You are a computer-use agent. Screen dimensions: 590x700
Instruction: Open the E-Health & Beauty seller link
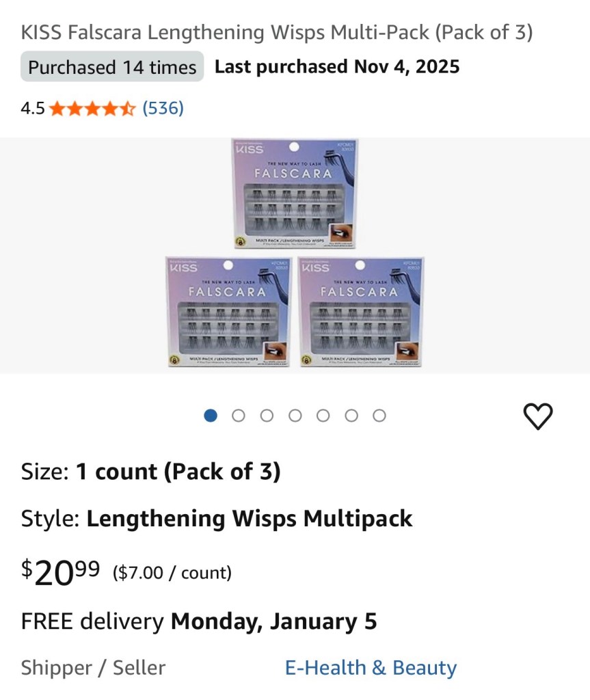[371, 668]
